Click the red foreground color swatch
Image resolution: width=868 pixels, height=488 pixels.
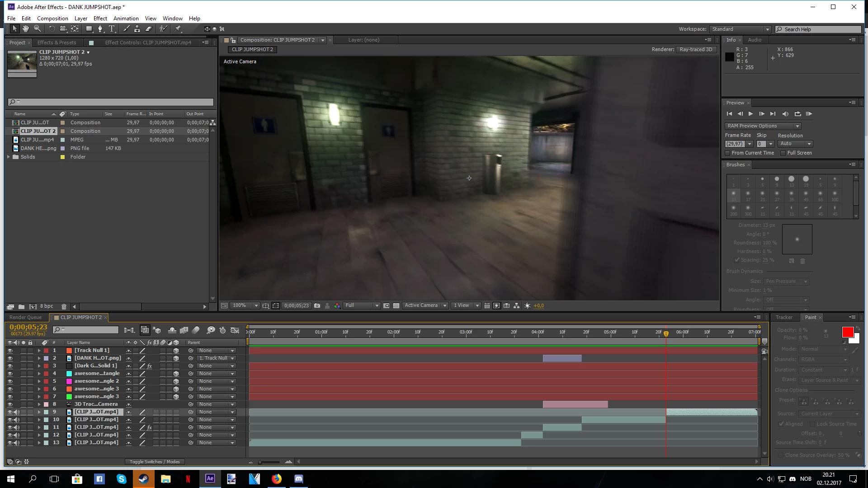pos(848,333)
